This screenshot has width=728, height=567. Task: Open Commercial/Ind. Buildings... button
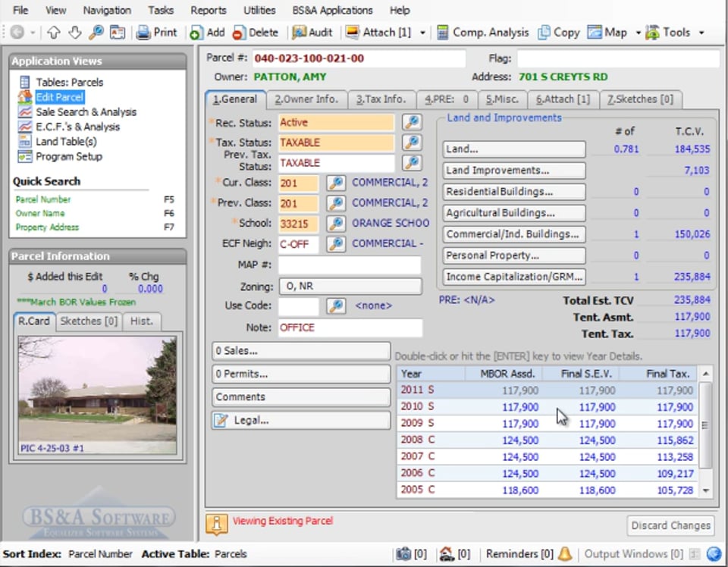click(514, 234)
